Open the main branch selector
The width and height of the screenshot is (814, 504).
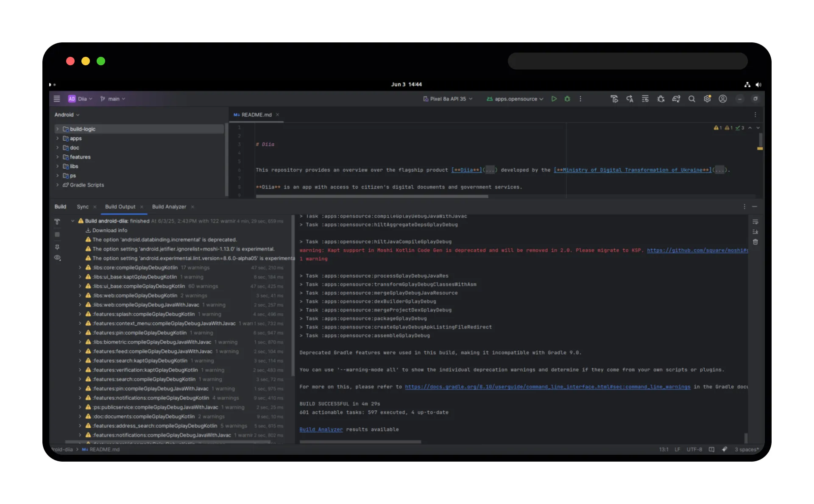tap(113, 99)
